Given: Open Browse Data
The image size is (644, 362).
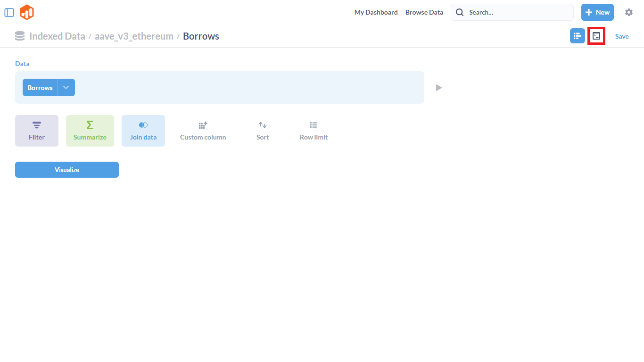Looking at the screenshot, I should click(x=424, y=12).
